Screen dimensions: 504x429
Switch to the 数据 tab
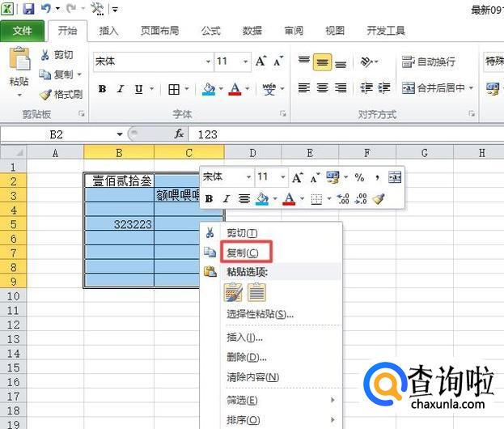point(252,31)
